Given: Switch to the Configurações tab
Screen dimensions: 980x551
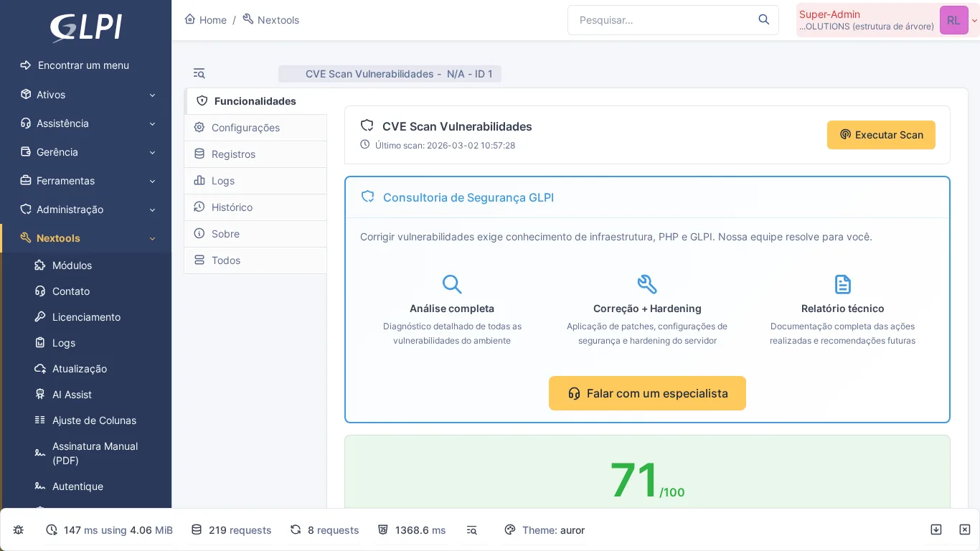Looking at the screenshot, I should point(245,128).
